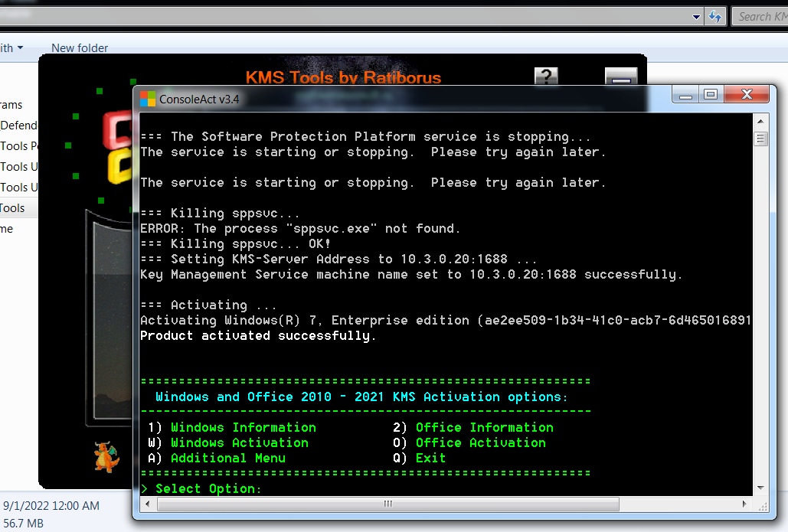Click the console horizontal scrollbar thumb

coord(388,504)
